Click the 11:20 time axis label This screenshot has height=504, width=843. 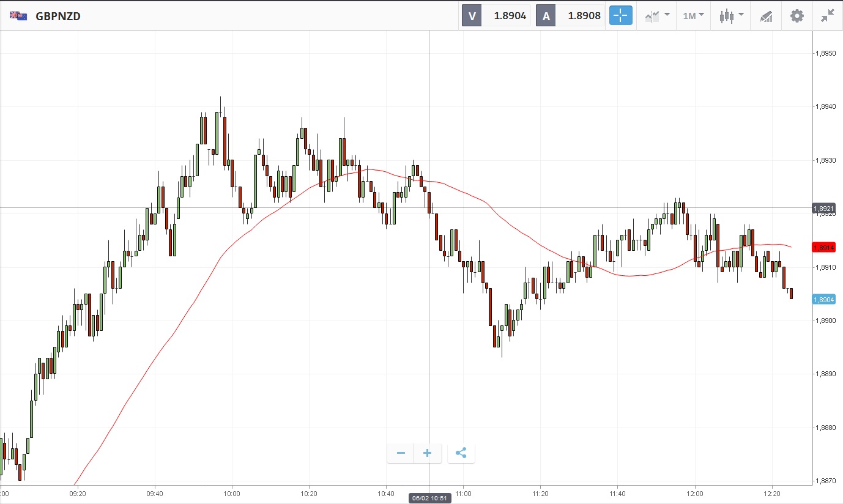point(540,493)
